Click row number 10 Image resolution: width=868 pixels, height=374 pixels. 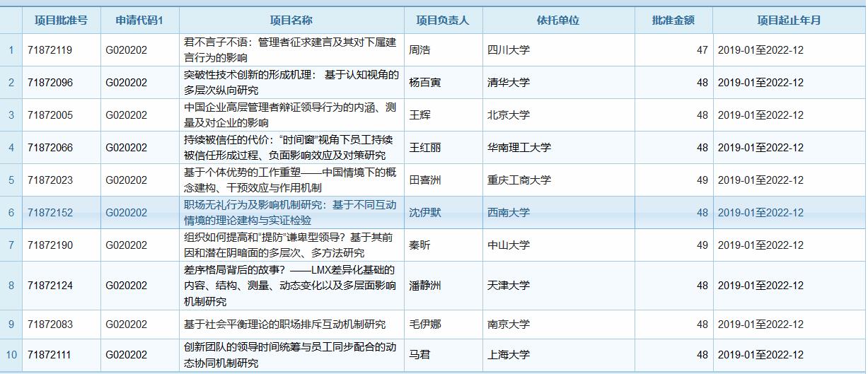click(x=11, y=355)
